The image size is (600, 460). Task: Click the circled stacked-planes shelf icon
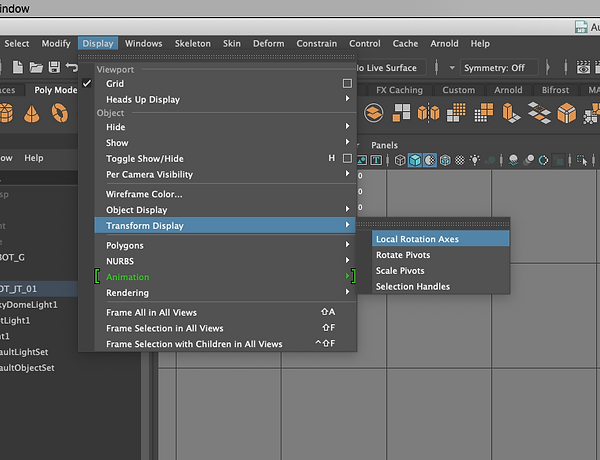[373, 113]
